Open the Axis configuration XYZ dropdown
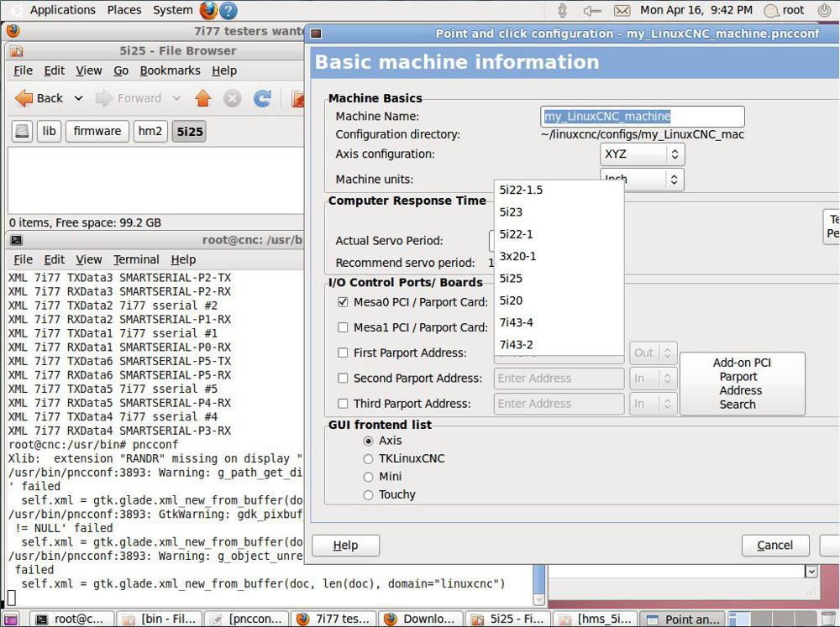 (642, 154)
